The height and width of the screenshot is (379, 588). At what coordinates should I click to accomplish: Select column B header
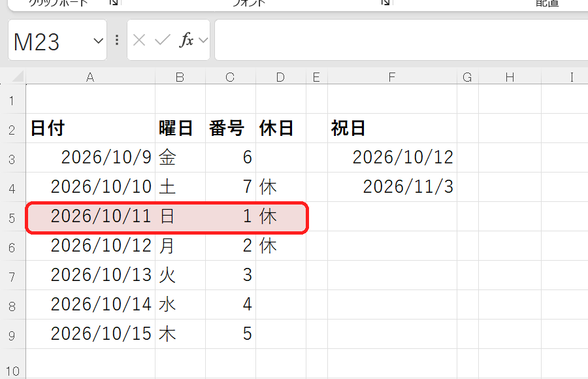(180, 77)
